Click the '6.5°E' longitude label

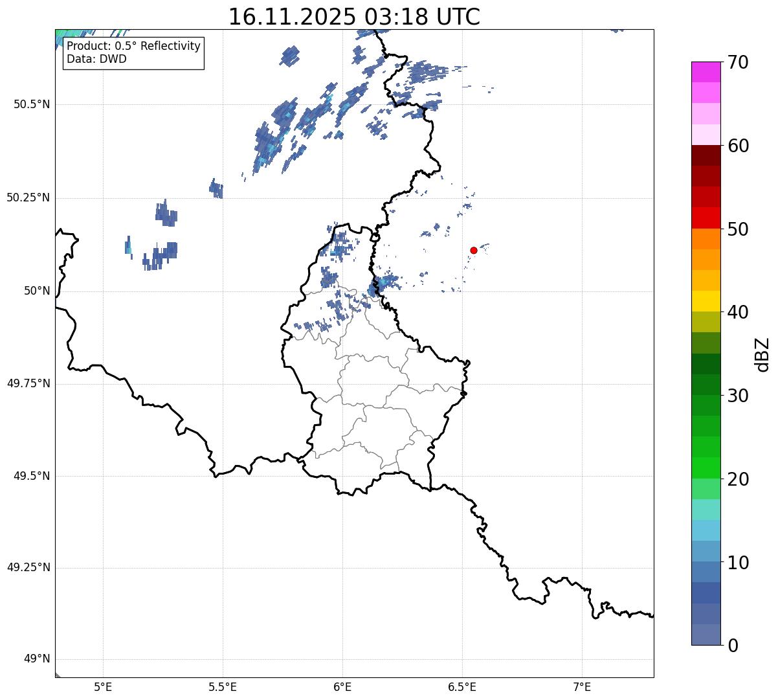pos(462,686)
